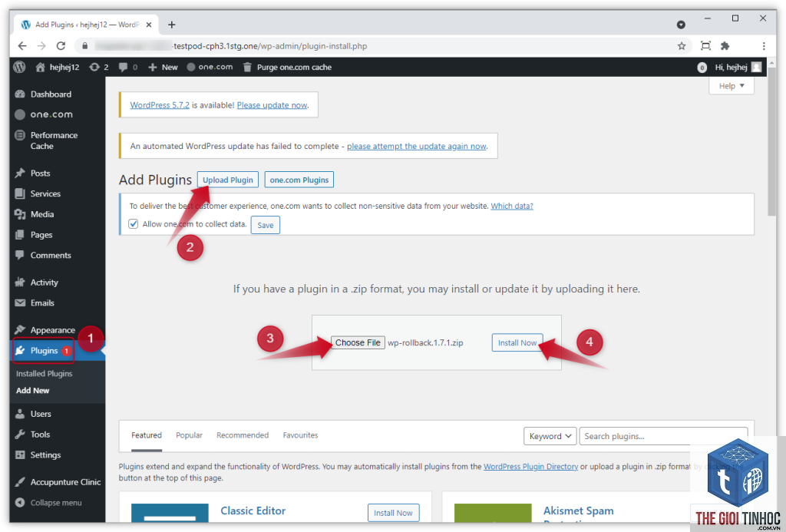Image resolution: width=786 pixels, height=532 pixels.
Task: Open the Chrome three-dot menu
Action: click(x=764, y=46)
